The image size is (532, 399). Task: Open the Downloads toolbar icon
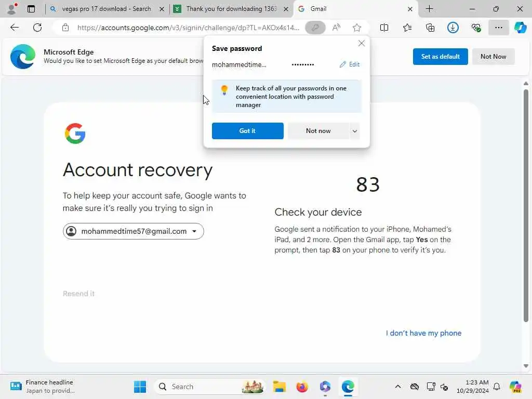click(453, 28)
